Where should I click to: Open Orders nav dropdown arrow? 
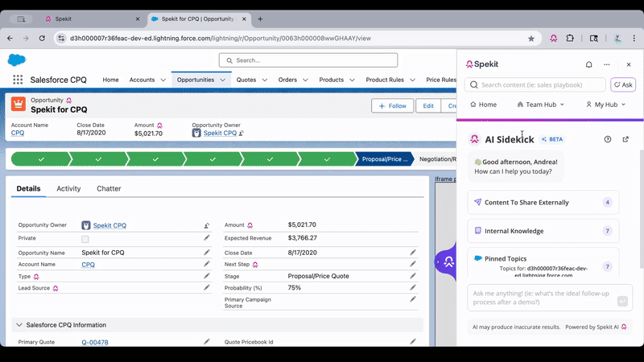(305, 80)
